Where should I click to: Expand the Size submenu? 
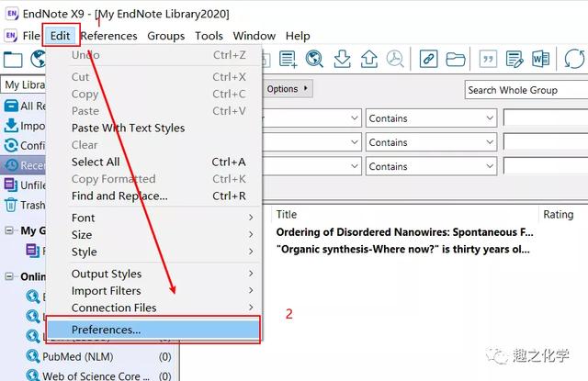tap(153, 235)
